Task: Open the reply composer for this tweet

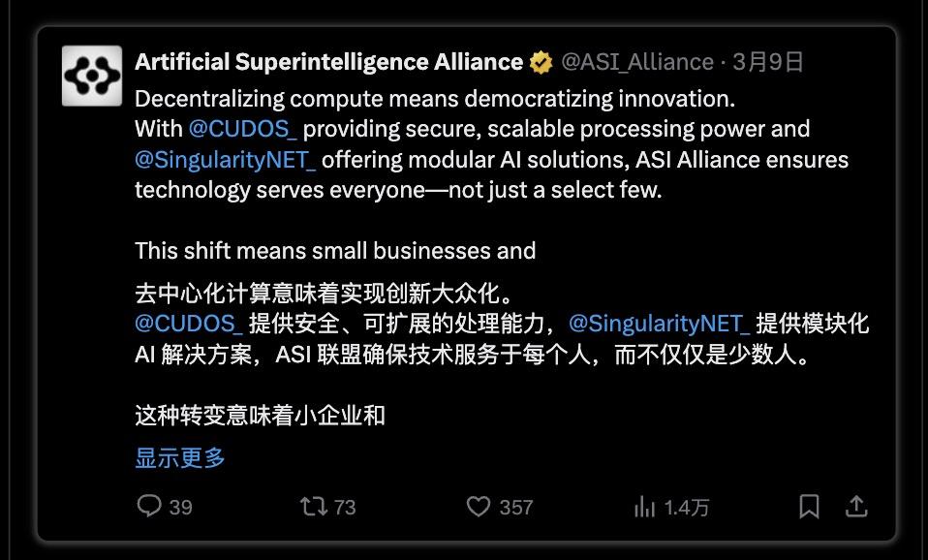Action: 147,507
